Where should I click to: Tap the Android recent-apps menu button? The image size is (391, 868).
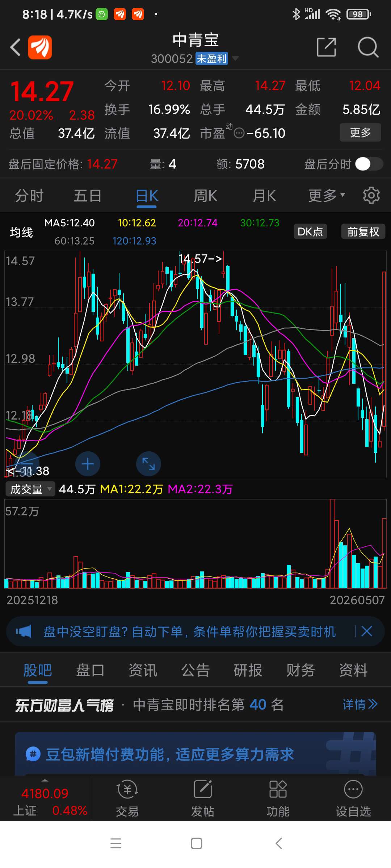[116, 843]
